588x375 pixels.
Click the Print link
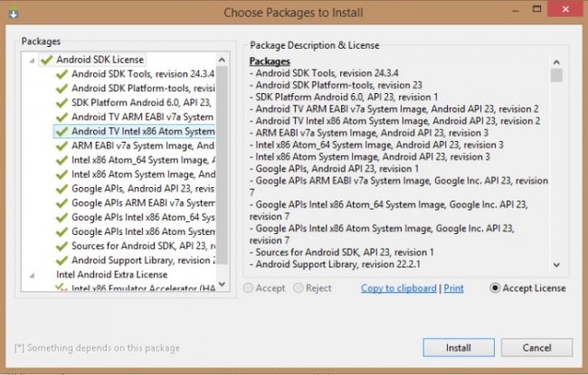pos(454,288)
